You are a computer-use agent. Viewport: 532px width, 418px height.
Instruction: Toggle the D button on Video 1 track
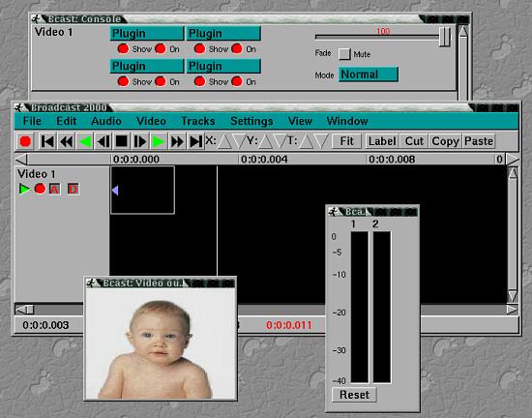73,189
